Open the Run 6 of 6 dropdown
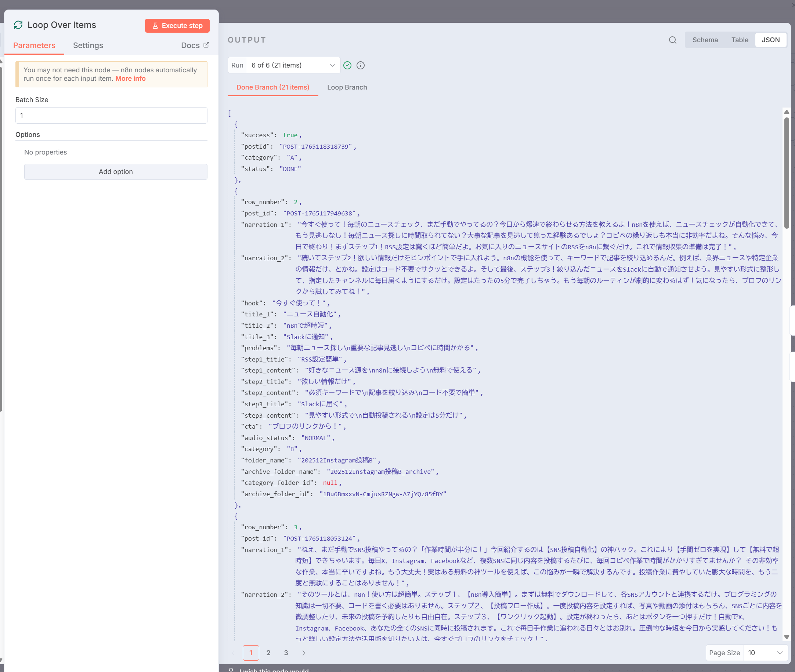 click(x=293, y=65)
